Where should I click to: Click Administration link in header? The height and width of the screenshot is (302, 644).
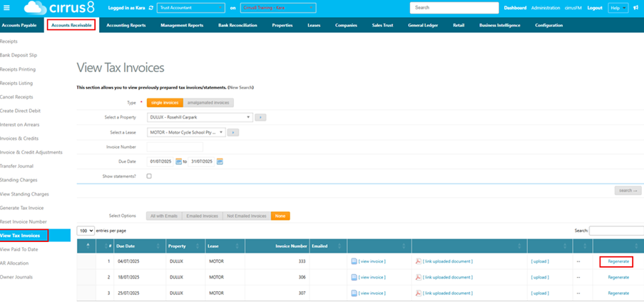click(546, 8)
